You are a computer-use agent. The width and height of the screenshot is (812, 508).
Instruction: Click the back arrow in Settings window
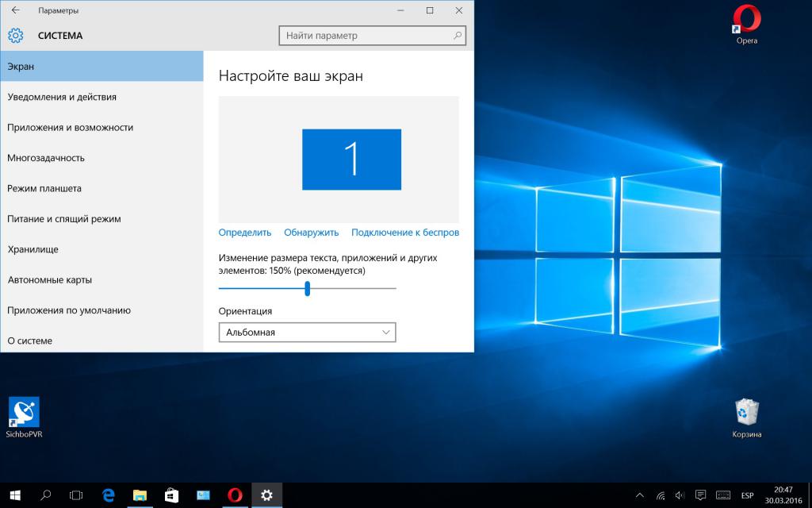(x=15, y=11)
